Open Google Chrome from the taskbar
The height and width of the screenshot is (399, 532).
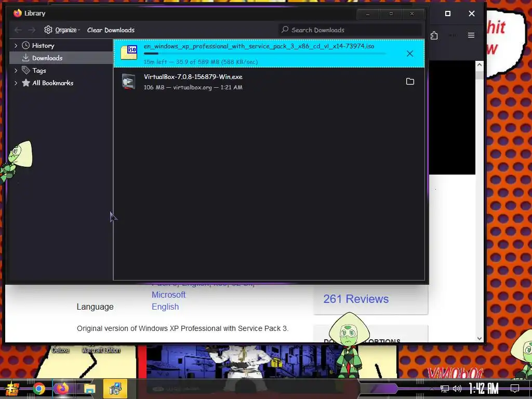click(x=39, y=389)
